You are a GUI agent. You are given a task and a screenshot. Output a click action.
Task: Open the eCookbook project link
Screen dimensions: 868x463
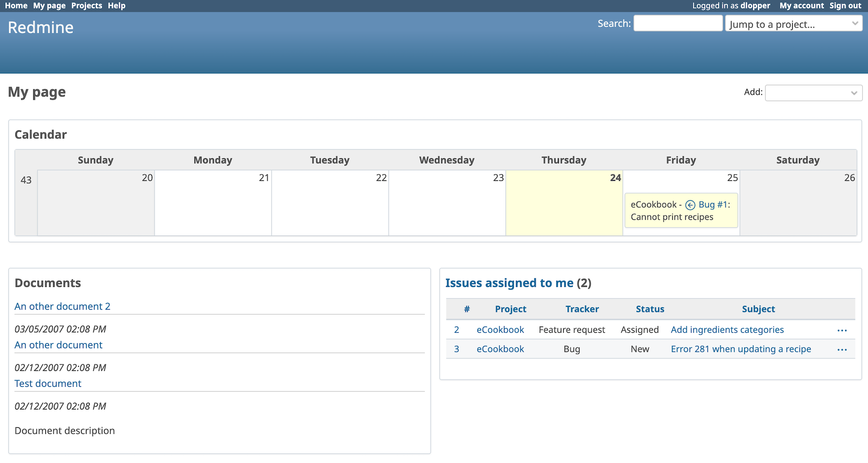coord(500,330)
